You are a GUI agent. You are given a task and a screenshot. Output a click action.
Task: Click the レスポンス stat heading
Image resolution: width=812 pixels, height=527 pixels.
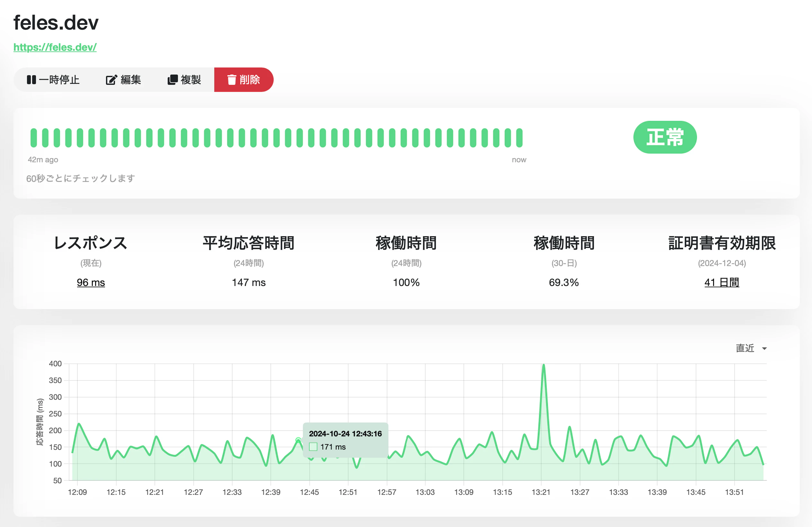[x=91, y=243]
